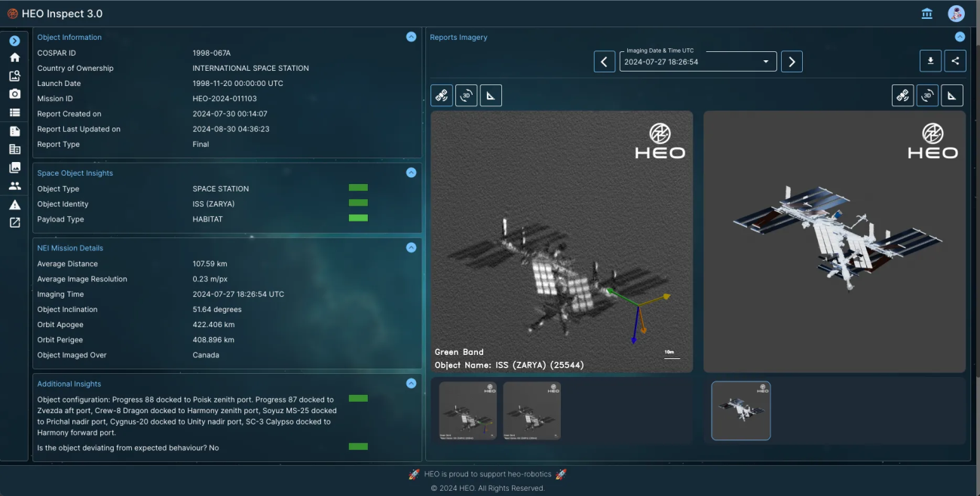The height and width of the screenshot is (496, 980).
Task: Open the list view sidebar item
Action: coord(14,112)
